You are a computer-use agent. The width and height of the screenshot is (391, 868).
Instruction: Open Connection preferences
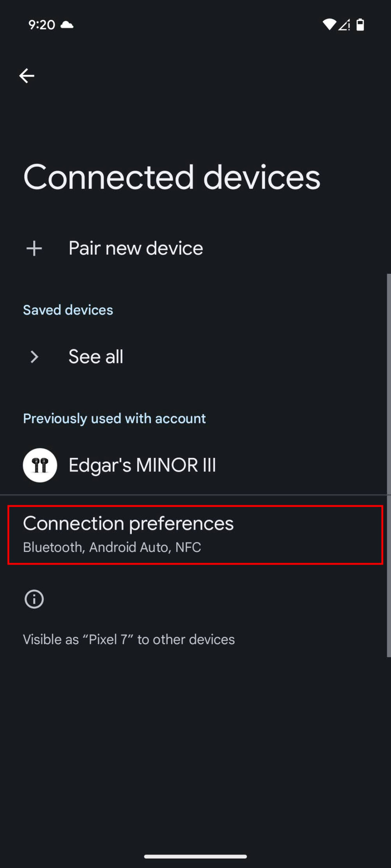[x=128, y=523]
